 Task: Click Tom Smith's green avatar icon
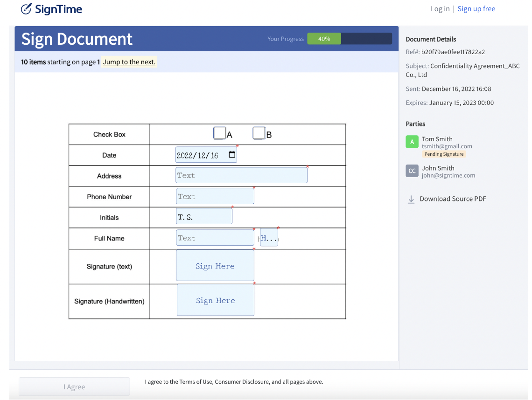pyautogui.click(x=412, y=142)
